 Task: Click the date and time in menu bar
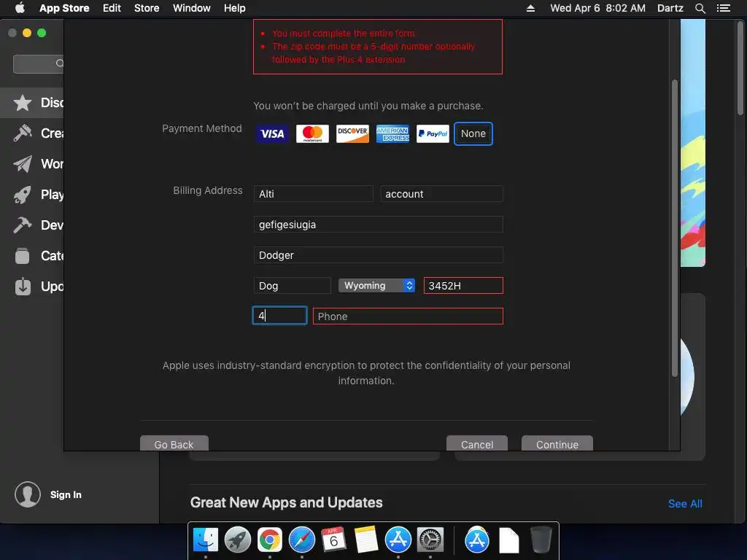pyautogui.click(x=598, y=8)
